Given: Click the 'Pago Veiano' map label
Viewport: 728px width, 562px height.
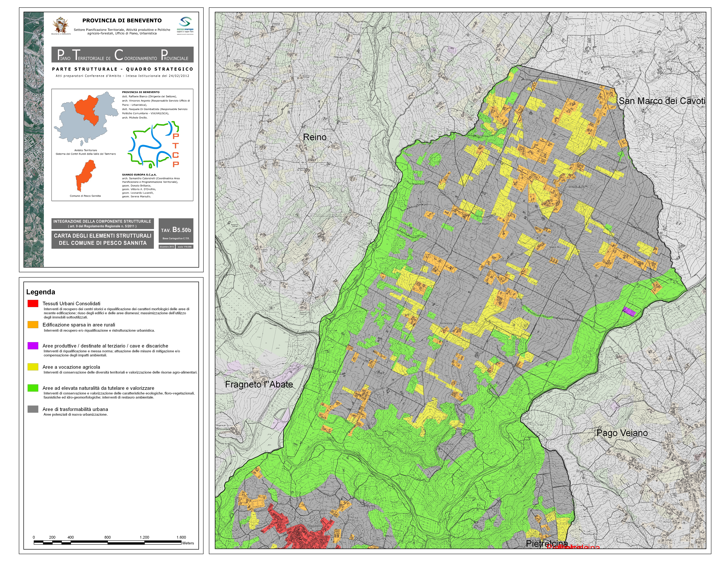Looking at the screenshot, I should tap(622, 433).
